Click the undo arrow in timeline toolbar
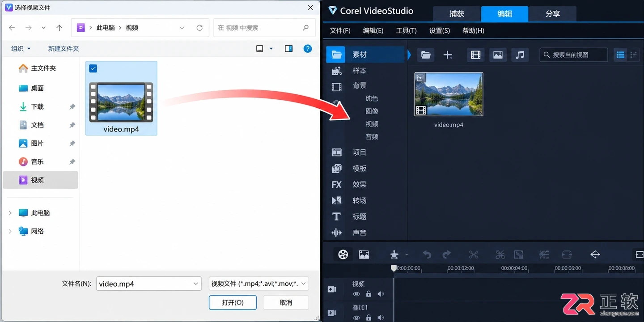644x322 pixels. [x=427, y=254]
